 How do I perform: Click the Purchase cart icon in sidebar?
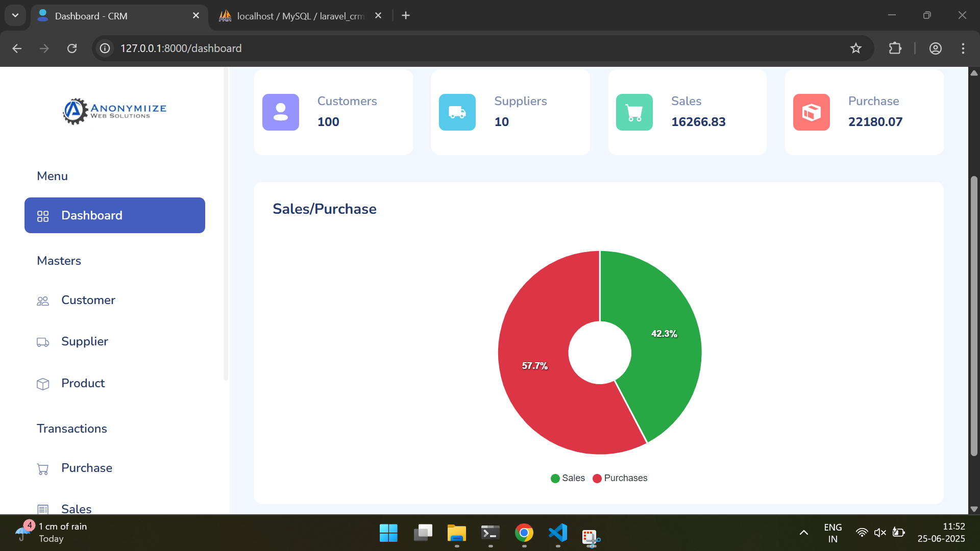pos(43,469)
